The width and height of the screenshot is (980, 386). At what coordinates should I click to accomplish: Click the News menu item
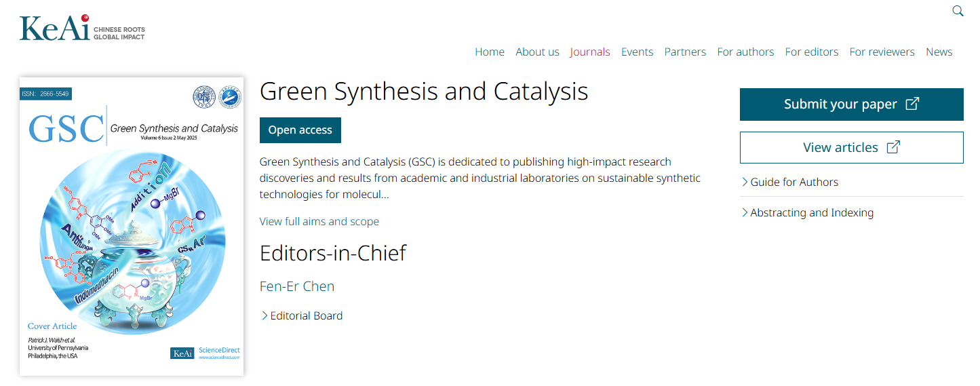tap(939, 52)
